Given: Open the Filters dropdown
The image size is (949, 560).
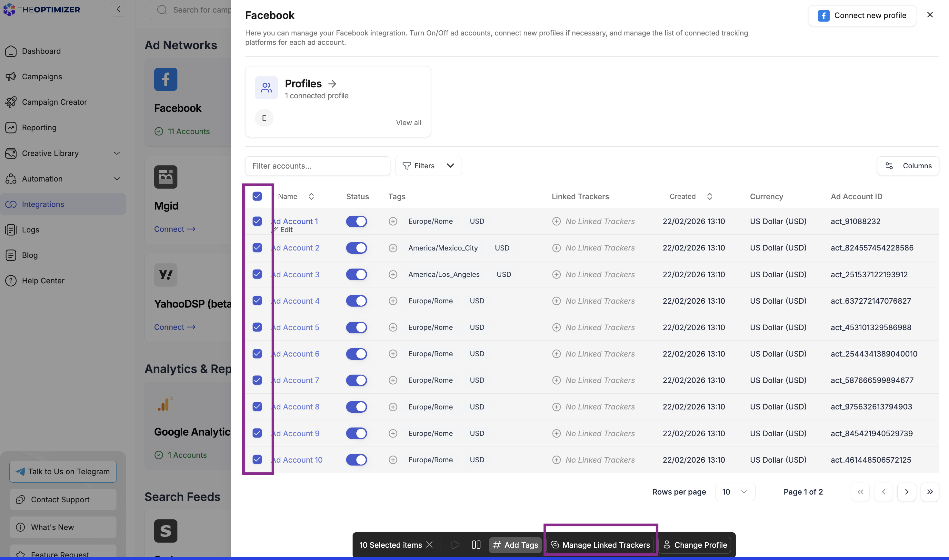Looking at the screenshot, I should pos(428,166).
